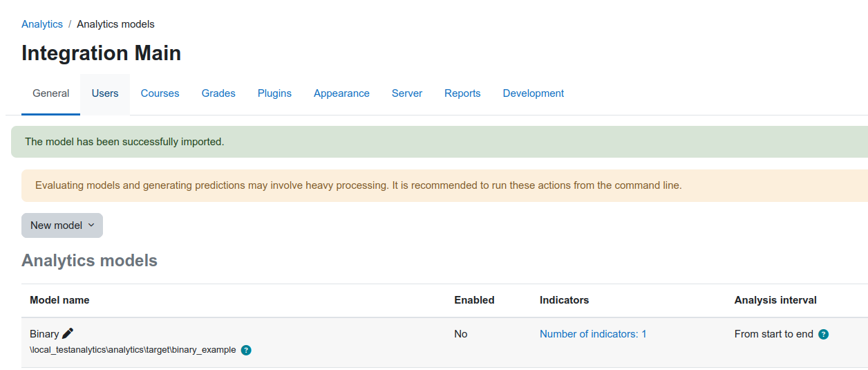Click the pencil edit icon next to Binary
The image size is (868, 370).
67,333
